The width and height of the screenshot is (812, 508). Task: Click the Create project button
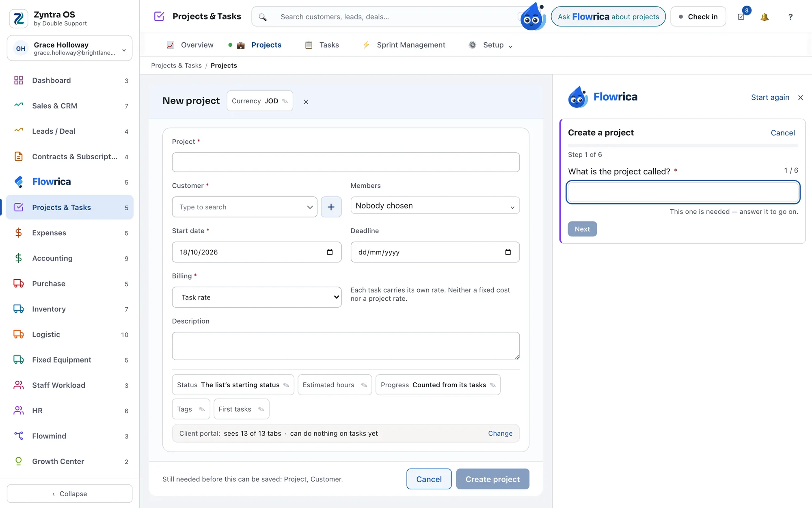(x=492, y=479)
